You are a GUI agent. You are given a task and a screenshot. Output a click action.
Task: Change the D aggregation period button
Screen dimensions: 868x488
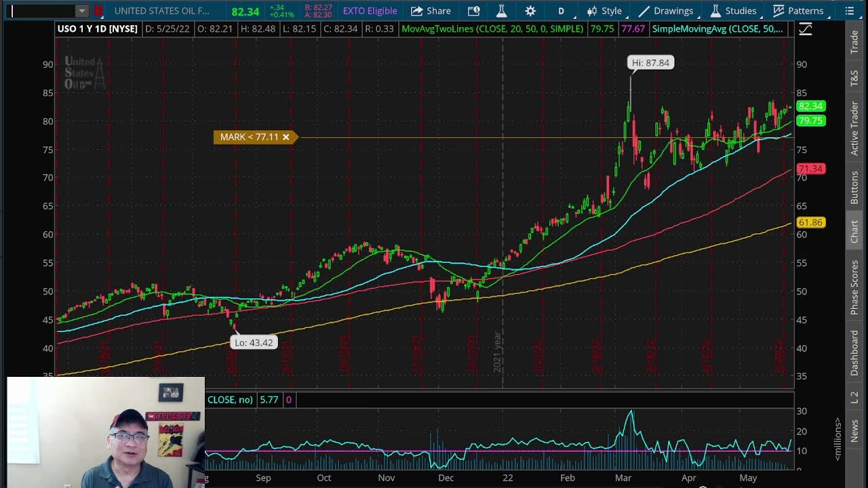(x=561, y=11)
